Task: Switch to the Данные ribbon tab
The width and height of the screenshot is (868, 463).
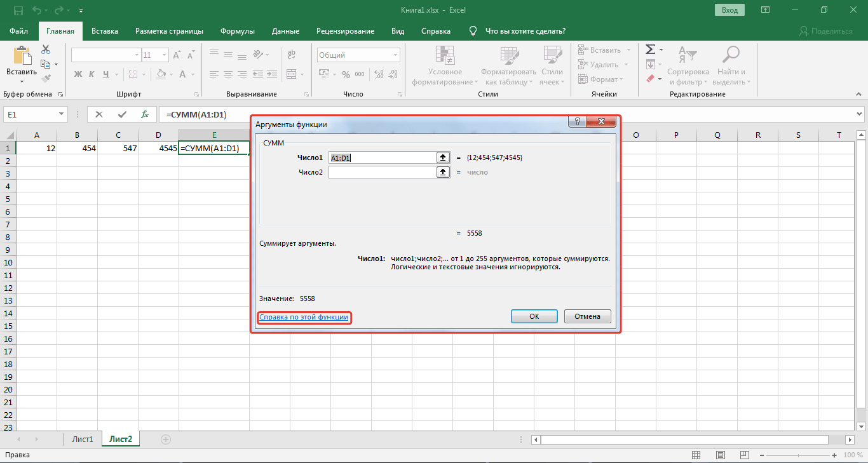Action: point(285,31)
